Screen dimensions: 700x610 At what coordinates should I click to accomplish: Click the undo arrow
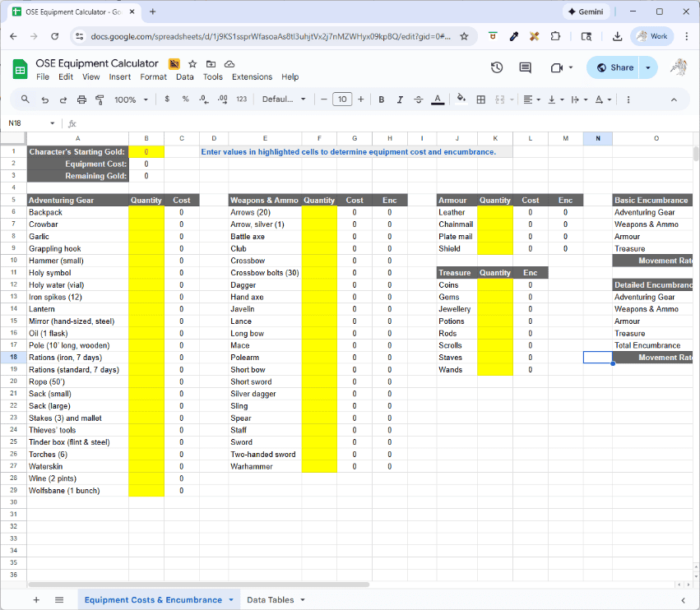(x=44, y=99)
